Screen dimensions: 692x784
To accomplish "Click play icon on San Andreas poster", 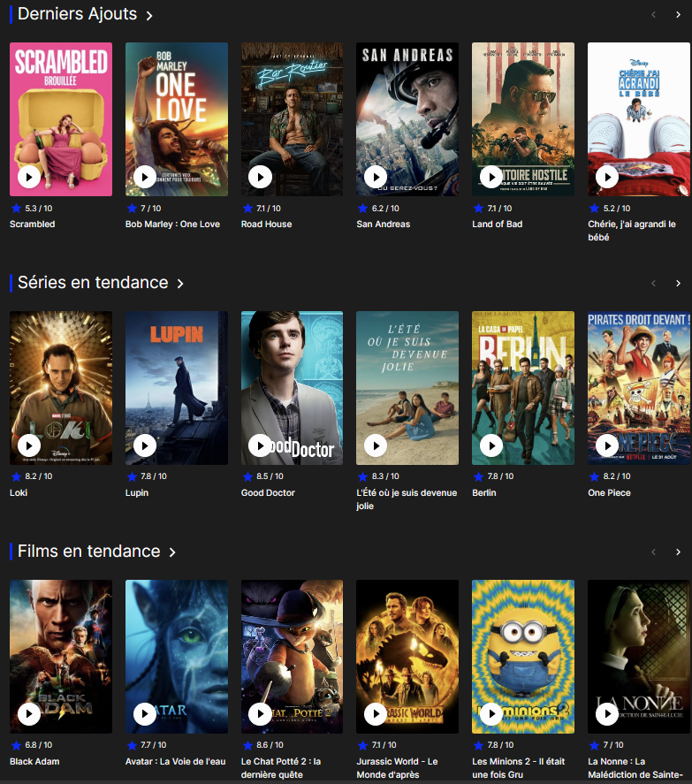I will [x=376, y=177].
